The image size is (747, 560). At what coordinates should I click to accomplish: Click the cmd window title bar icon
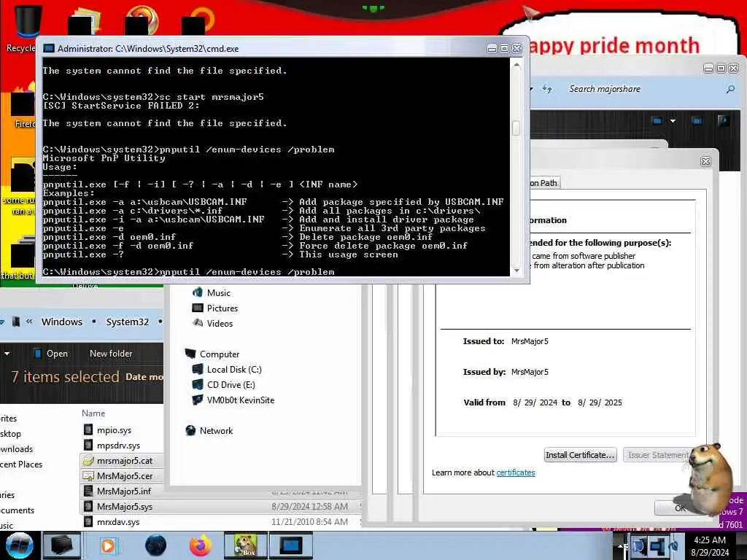click(49, 49)
